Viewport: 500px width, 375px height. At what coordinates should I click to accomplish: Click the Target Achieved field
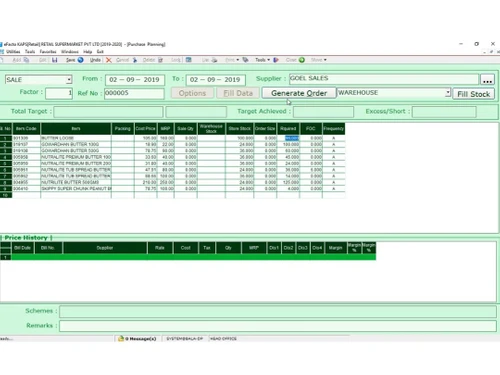click(x=323, y=112)
